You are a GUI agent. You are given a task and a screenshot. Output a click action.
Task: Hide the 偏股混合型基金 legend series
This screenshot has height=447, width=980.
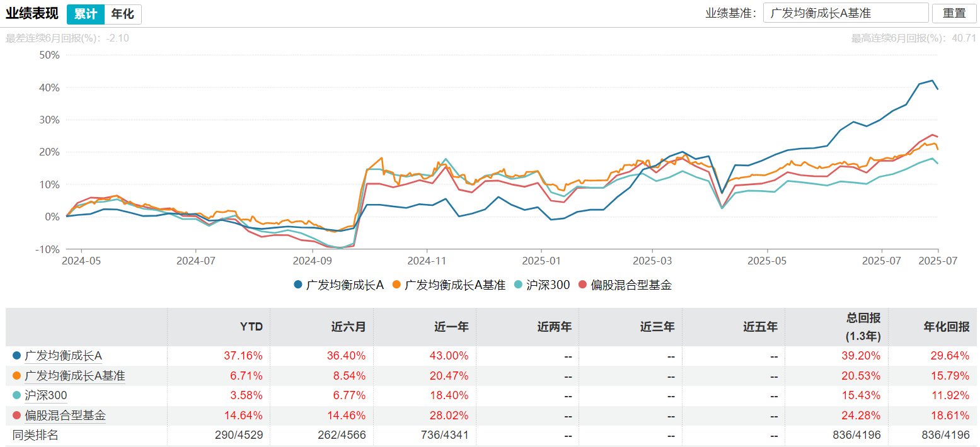coord(625,285)
